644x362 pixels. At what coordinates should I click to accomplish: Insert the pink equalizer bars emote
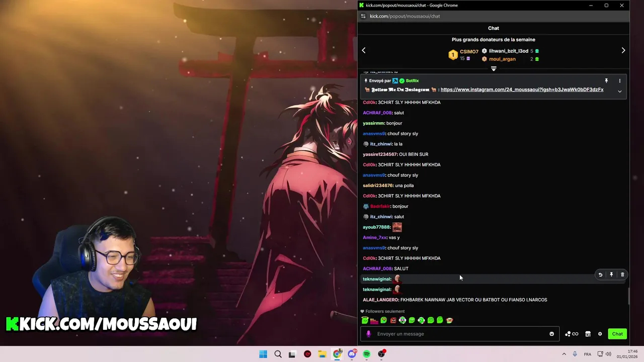pyautogui.click(x=374, y=320)
